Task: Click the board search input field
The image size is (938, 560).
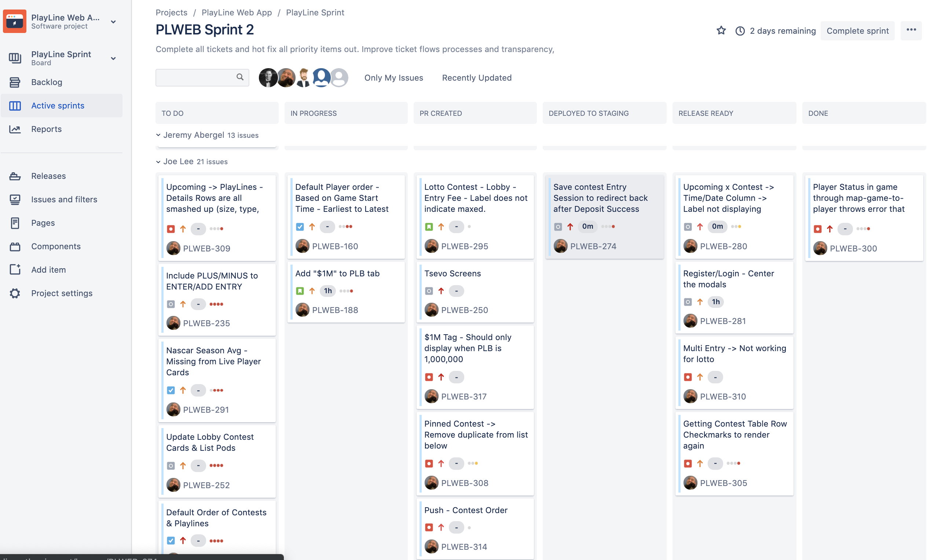Action: pyautogui.click(x=196, y=77)
